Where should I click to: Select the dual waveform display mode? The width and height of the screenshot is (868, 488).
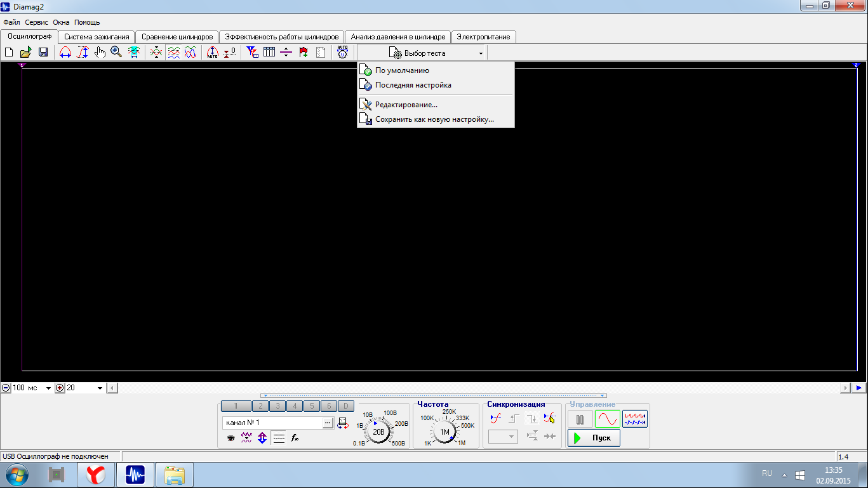(x=635, y=419)
